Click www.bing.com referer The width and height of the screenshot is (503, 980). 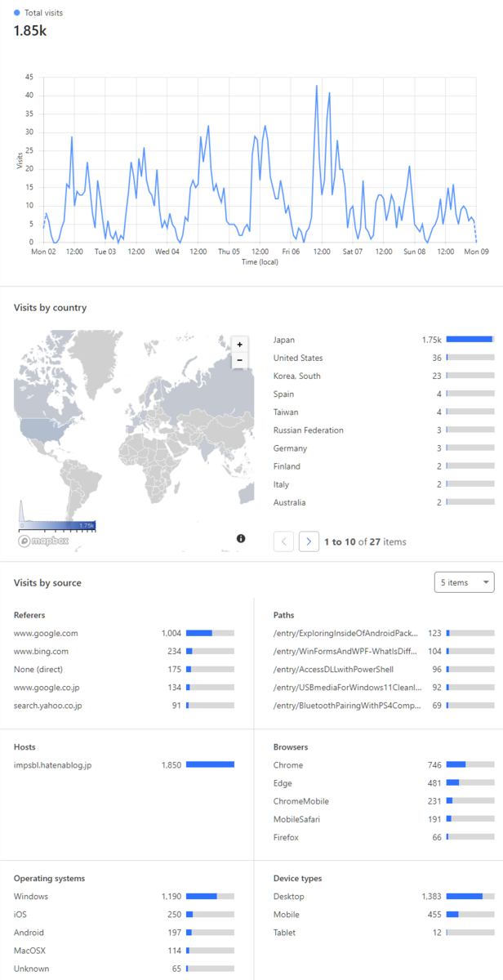pos(41,651)
